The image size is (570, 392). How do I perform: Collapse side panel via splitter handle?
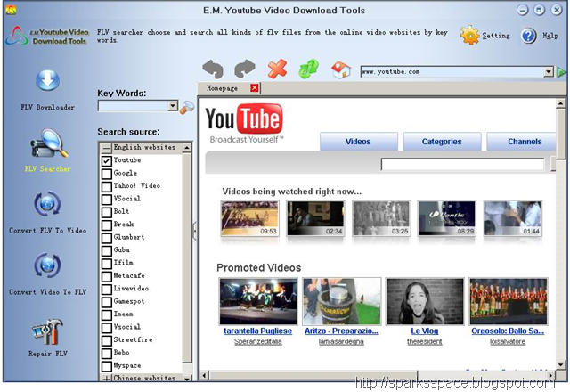[x=195, y=231]
